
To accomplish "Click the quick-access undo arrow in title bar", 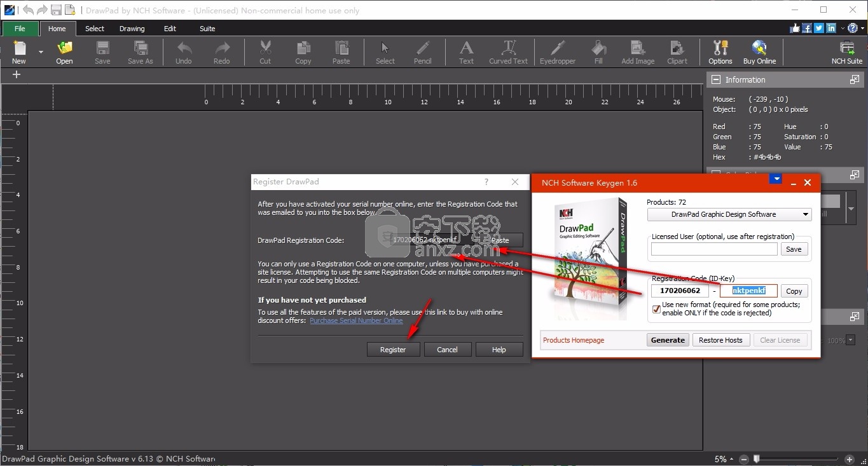I will coord(29,10).
